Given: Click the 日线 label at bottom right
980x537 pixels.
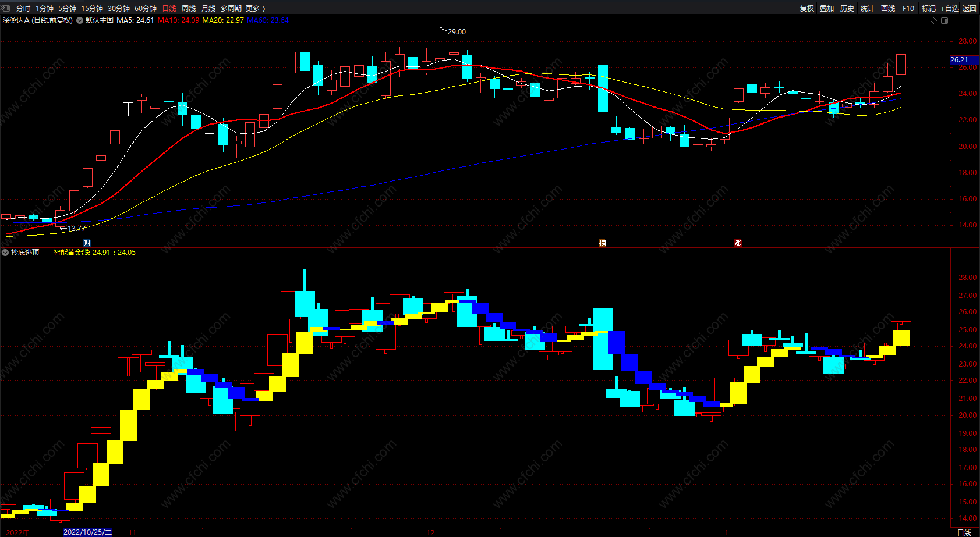Looking at the screenshot, I should [965, 532].
